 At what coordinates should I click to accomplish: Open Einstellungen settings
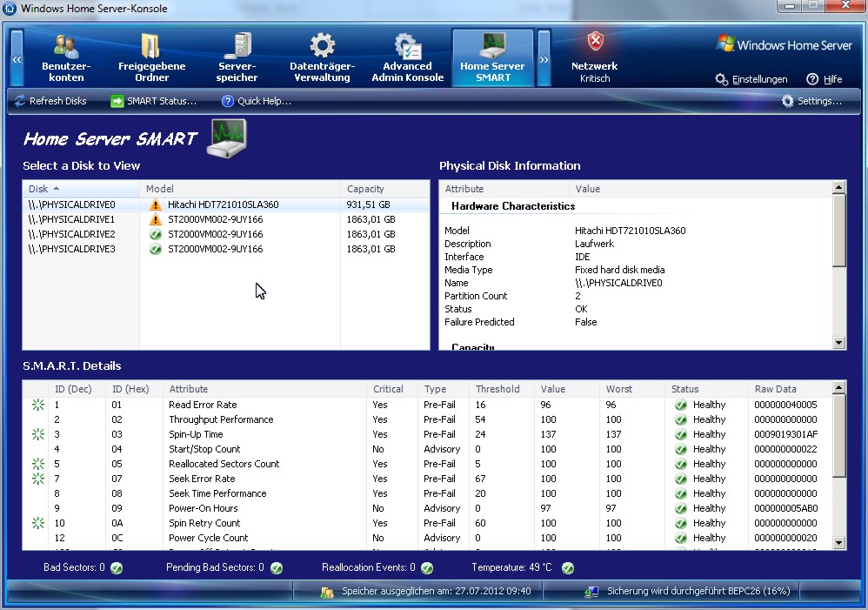[x=751, y=79]
